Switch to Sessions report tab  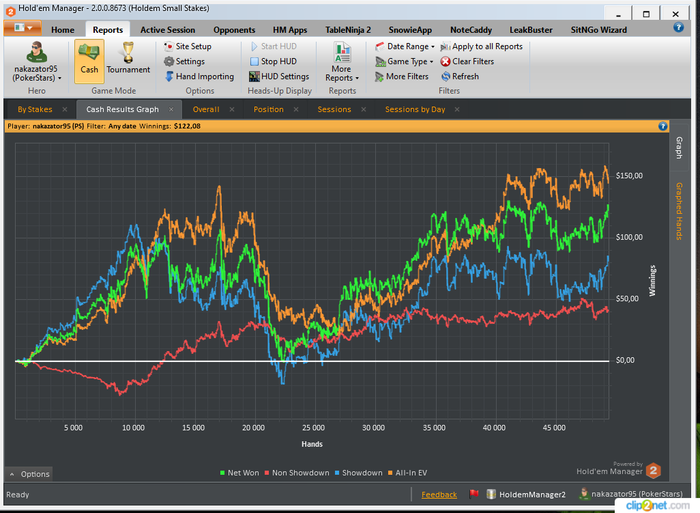[x=334, y=109]
